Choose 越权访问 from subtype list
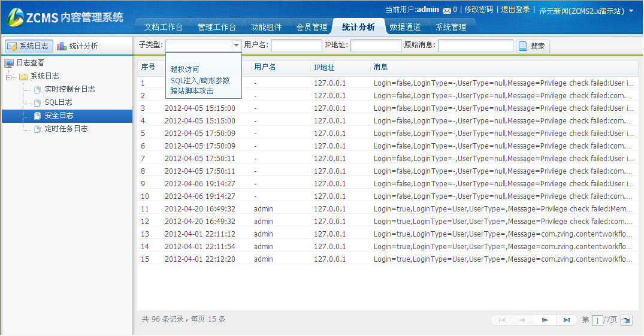The width and height of the screenshot is (644, 336). [x=185, y=69]
